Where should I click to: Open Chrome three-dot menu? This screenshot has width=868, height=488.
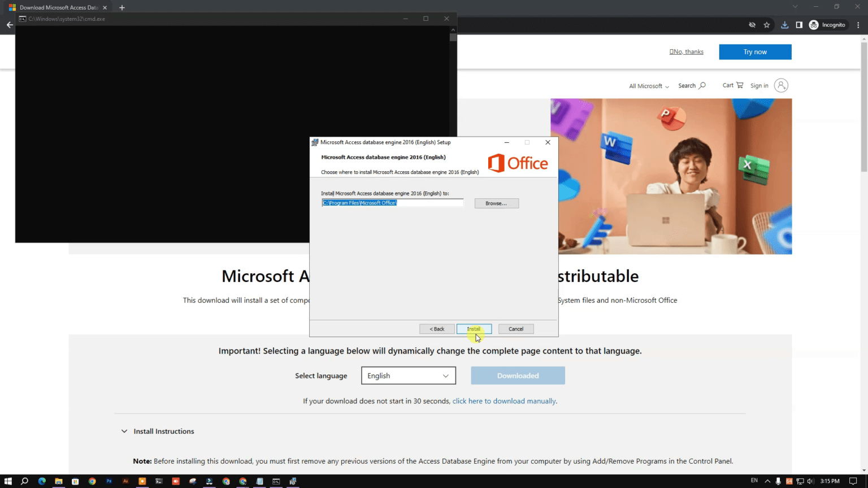coord(858,25)
